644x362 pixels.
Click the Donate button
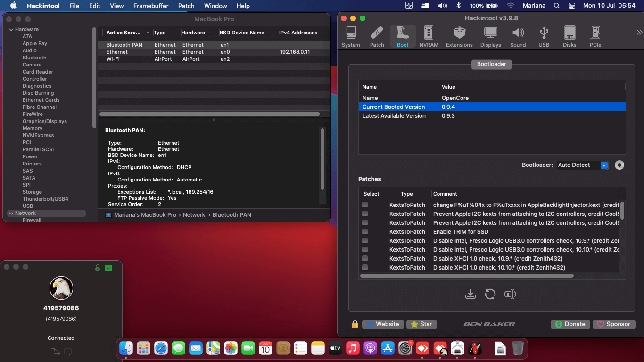(570, 324)
